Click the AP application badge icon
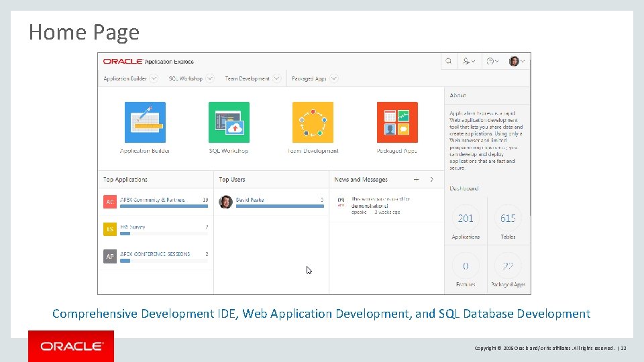Viewport: 644px width, 362px height. pyautogui.click(x=109, y=256)
